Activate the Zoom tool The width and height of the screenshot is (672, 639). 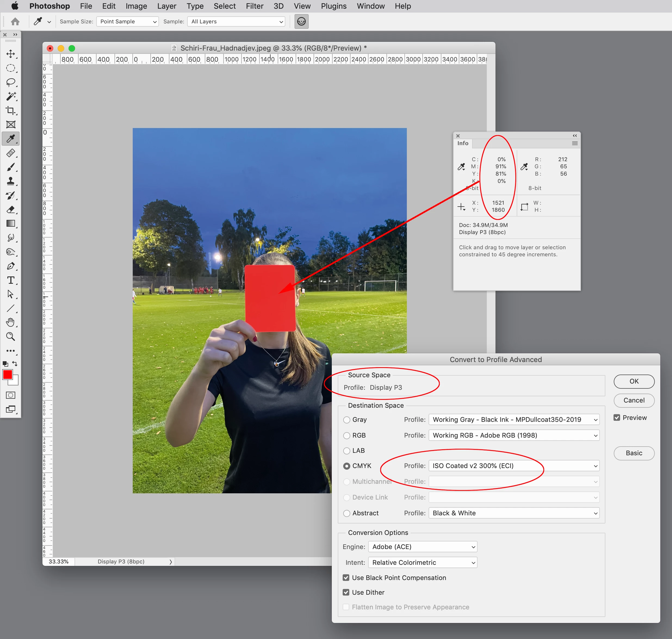[x=11, y=336]
